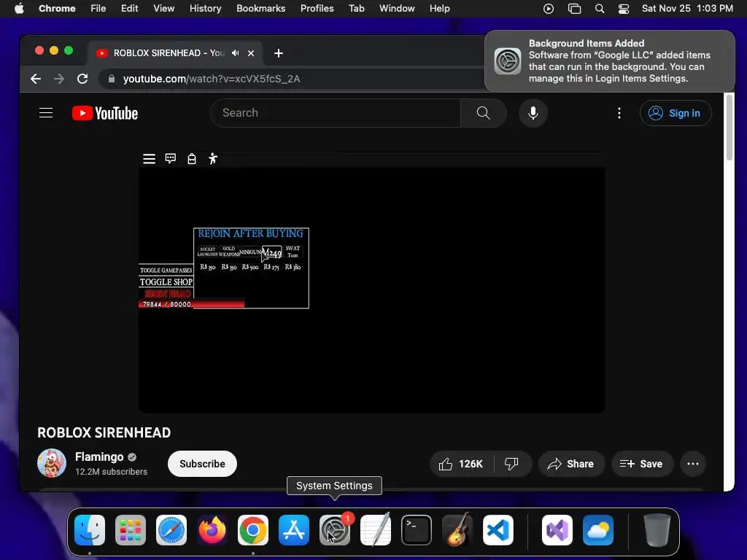Focus the YouTube Search field
This screenshot has height=560, width=747.
[336, 113]
